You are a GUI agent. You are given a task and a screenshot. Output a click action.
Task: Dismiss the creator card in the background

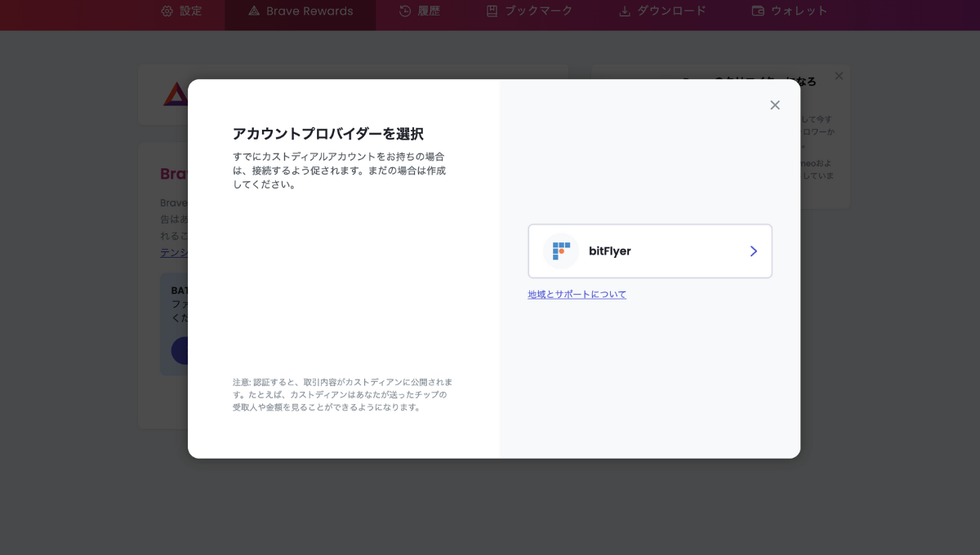pos(839,76)
